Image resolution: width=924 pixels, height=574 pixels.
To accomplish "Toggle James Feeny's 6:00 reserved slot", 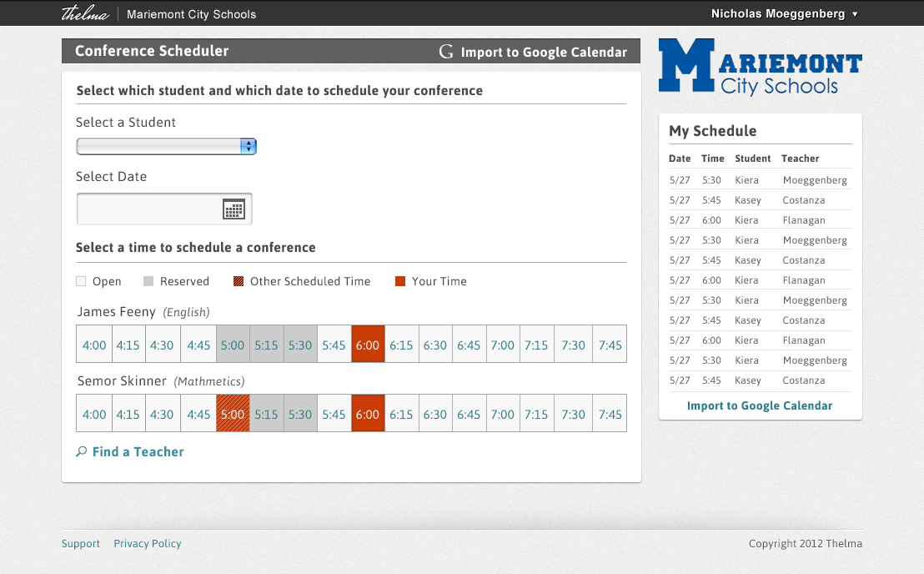I will [367, 345].
